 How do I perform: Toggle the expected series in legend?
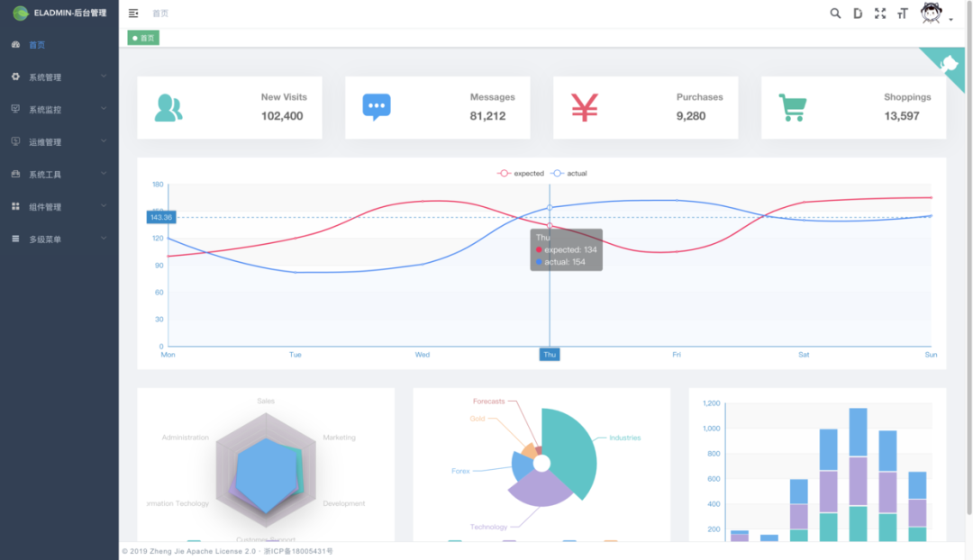(522, 173)
